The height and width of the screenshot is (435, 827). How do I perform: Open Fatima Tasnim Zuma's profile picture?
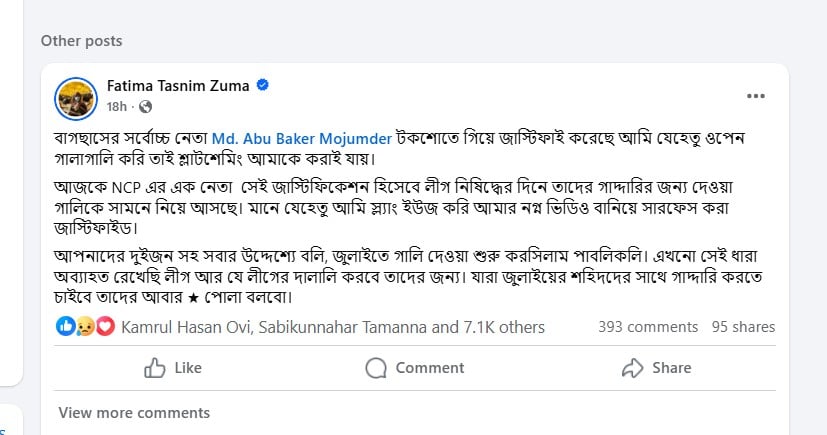pos(76,99)
